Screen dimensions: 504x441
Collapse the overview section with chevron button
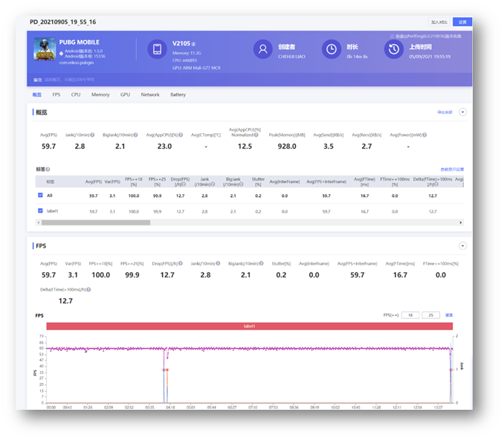[462, 112]
